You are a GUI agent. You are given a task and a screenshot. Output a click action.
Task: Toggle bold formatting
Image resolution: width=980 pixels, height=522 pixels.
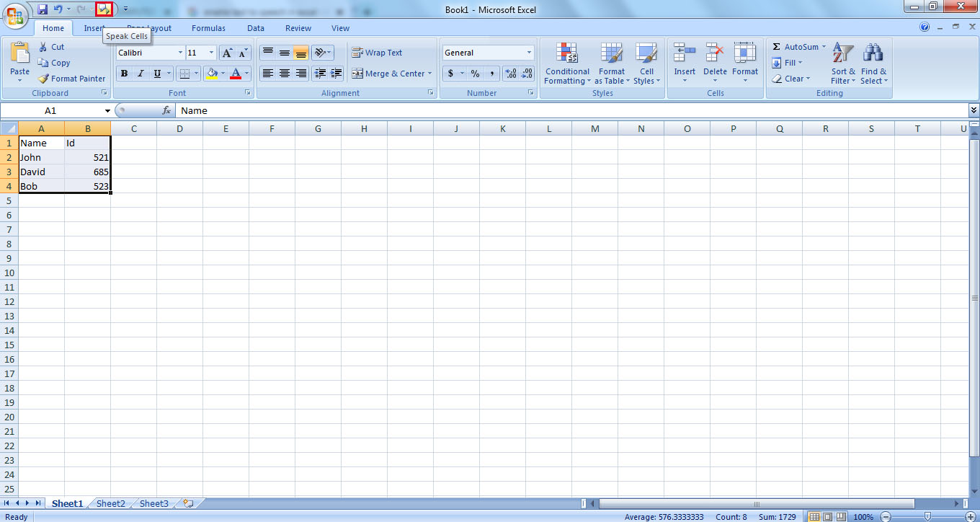click(123, 74)
